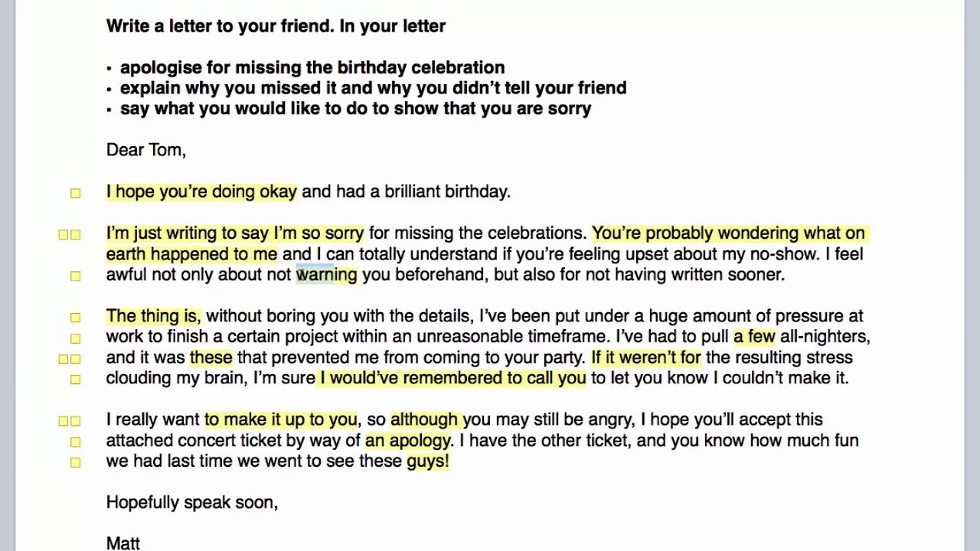The width and height of the screenshot is (980, 551).
Task: Select highlighted phrase "The thing is,"
Action: 153,315
